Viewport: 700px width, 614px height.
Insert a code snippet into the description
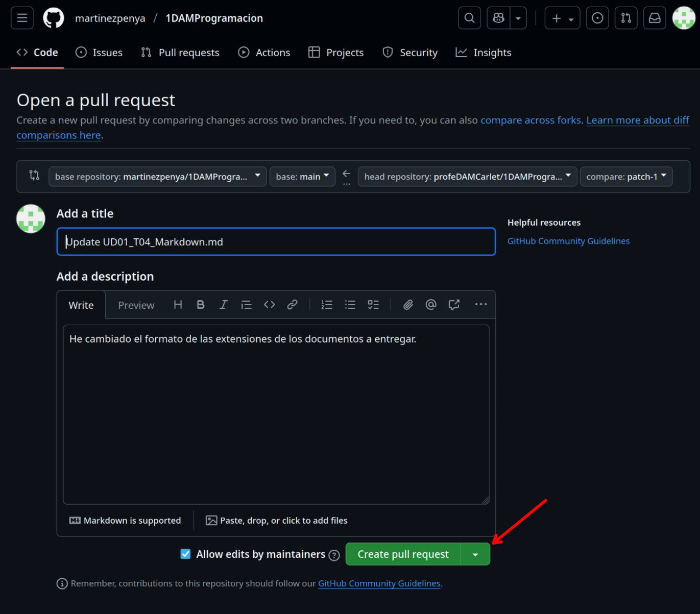point(269,304)
